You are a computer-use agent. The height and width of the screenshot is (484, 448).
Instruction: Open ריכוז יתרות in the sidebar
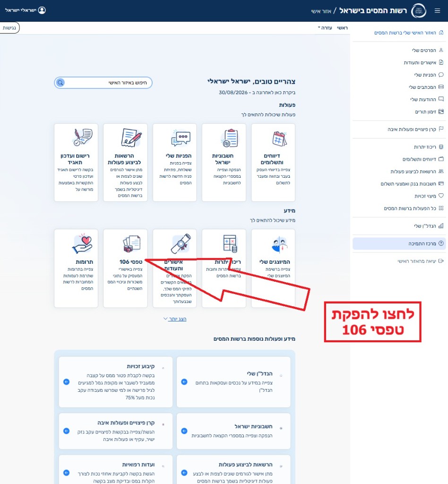click(429, 147)
